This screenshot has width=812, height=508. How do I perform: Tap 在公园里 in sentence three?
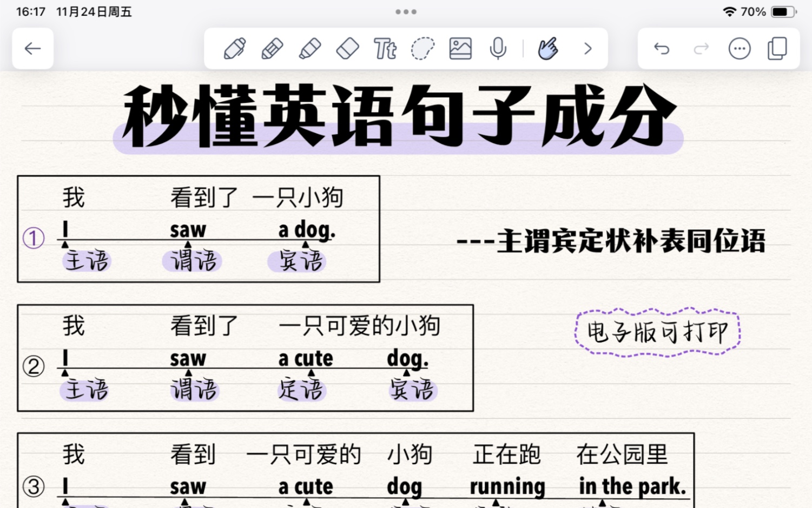click(622, 454)
